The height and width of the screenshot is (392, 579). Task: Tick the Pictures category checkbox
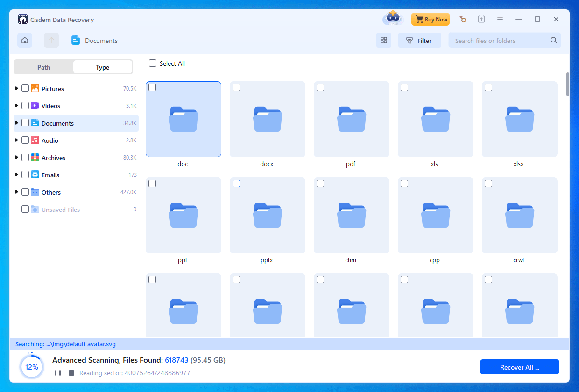(x=25, y=88)
